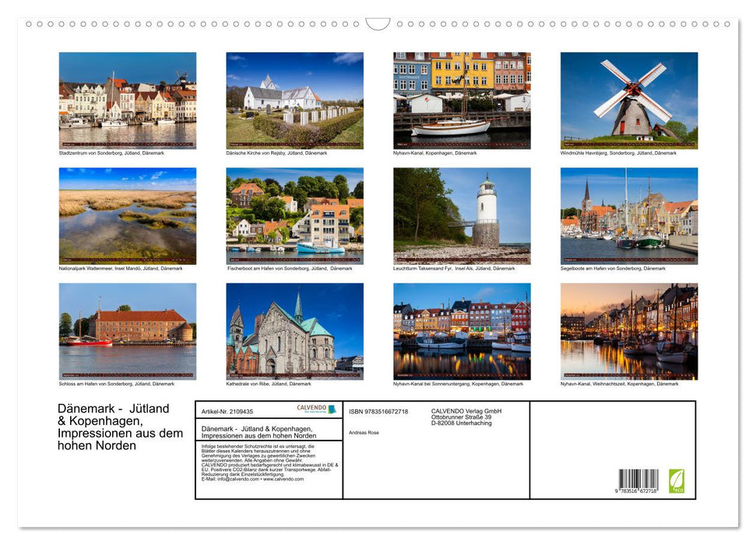Select the Artikel-Nr. 2109435 text
Screen dimensions: 756x545
click(228, 410)
